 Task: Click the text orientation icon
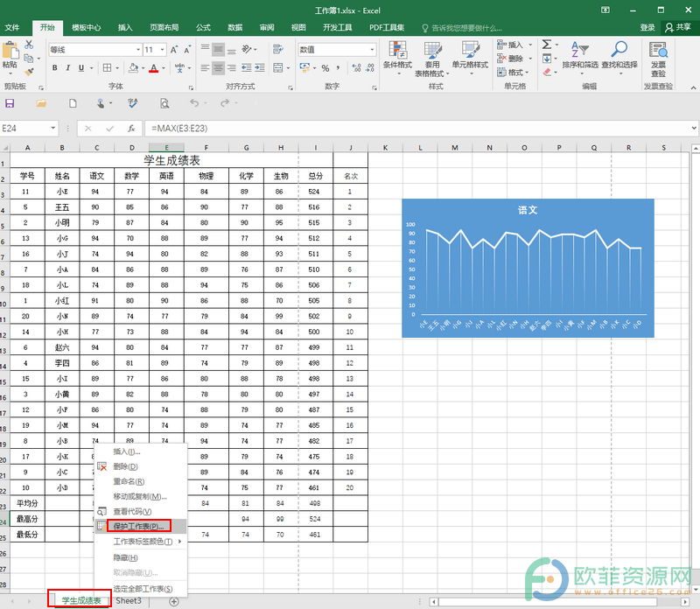point(247,49)
